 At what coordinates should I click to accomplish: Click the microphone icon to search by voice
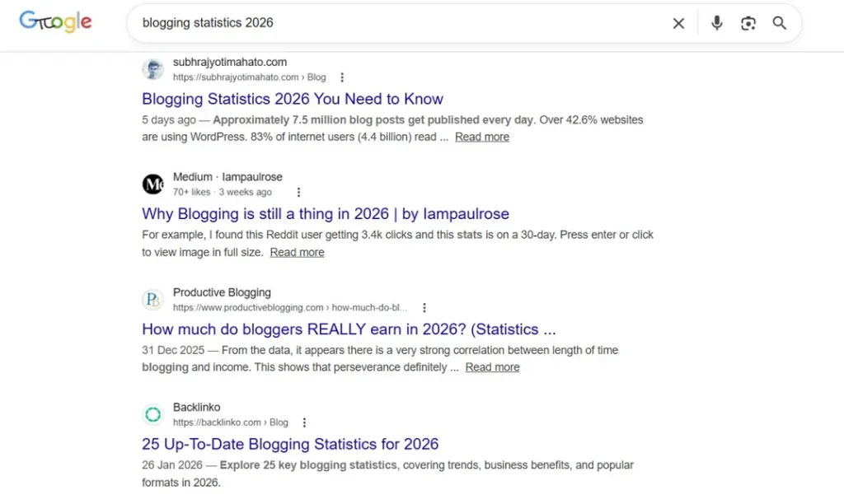click(x=716, y=23)
